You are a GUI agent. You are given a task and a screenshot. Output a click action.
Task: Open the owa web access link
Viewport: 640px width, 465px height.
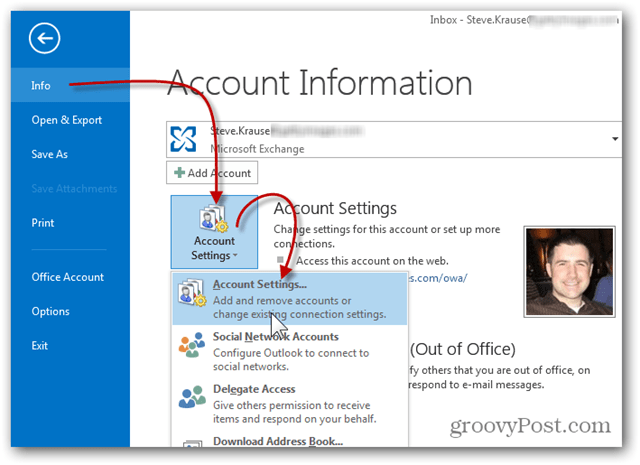[437, 278]
